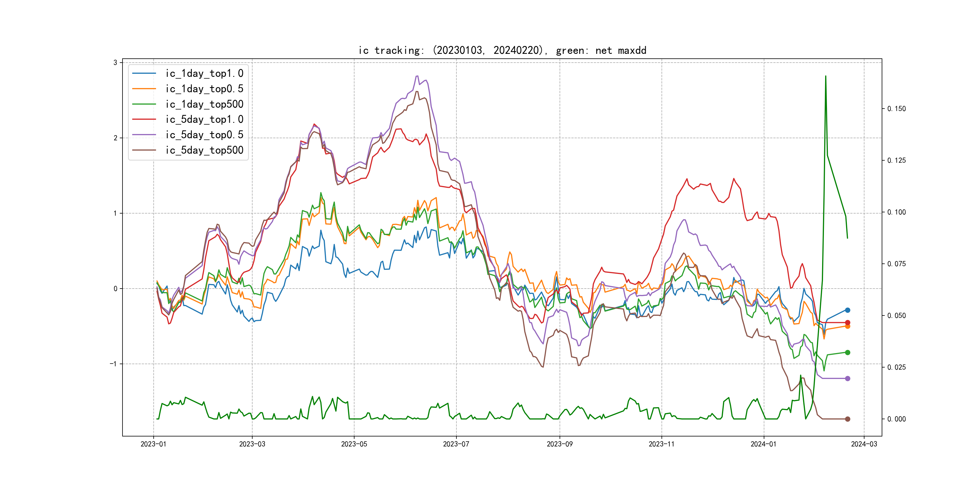Click the ic_1day_top0.5 legend label
The image size is (980, 490).
click(x=204, y=89)
